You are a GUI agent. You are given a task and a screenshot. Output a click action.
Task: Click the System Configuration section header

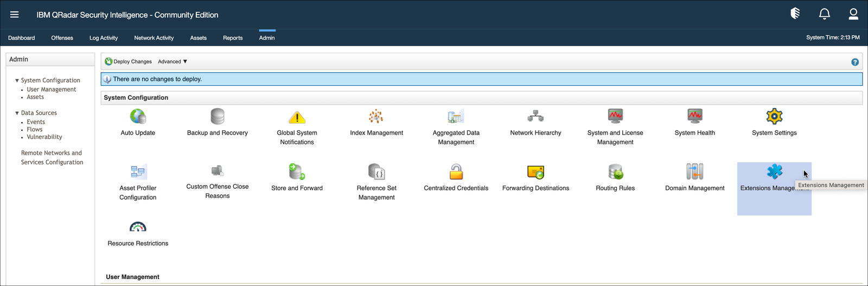136,98
